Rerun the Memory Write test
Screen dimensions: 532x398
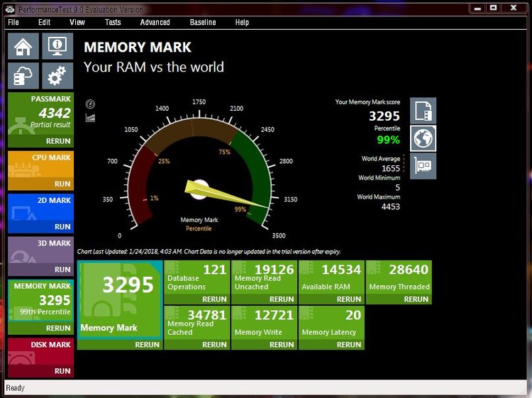pos(264,344)
